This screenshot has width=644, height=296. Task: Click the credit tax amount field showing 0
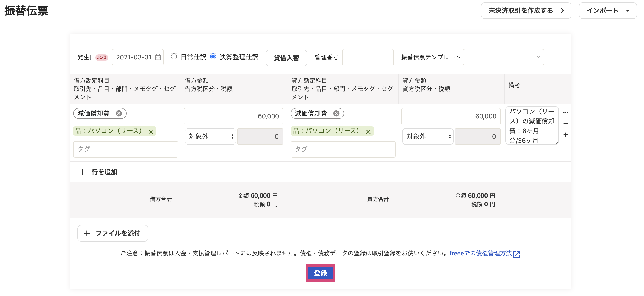[x=478, y=137]
